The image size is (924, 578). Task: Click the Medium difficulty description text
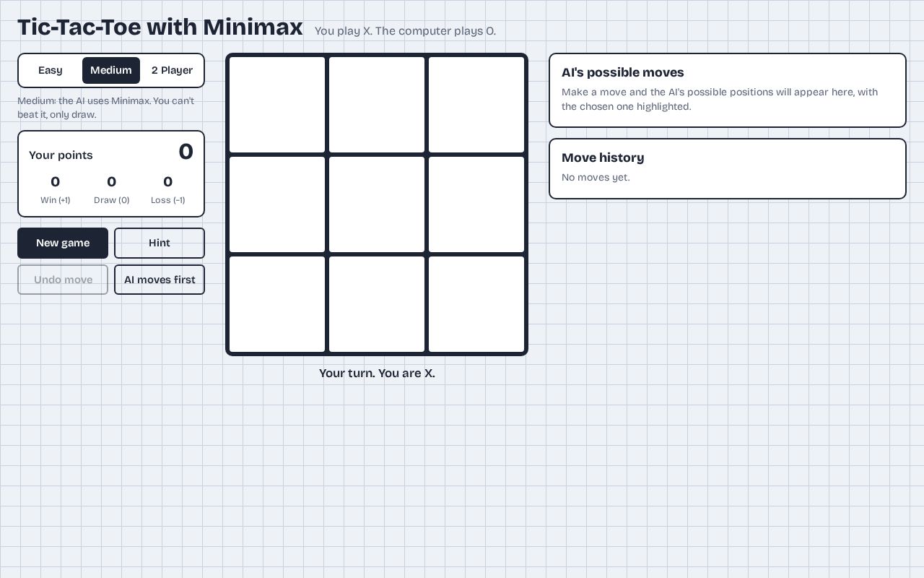point(106,108)
